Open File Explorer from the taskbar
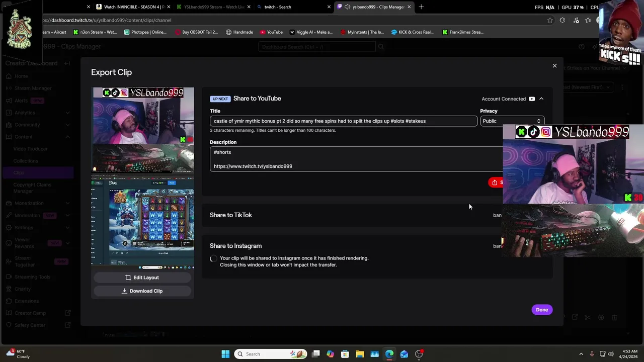 point(360,354)
